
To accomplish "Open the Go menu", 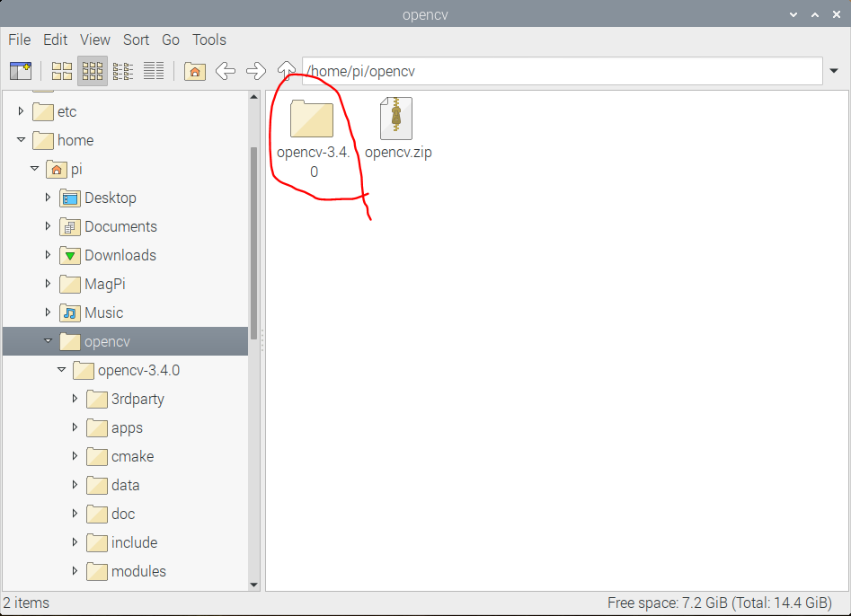I will point(171,40).
